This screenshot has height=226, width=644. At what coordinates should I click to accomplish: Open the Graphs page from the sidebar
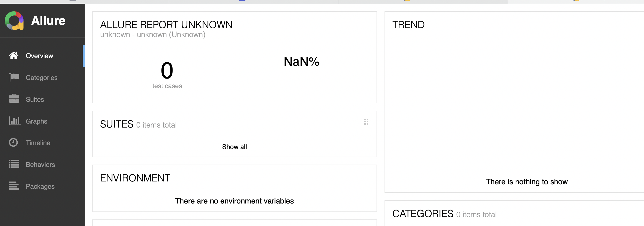pyautogui.click(x=36, y=121)
